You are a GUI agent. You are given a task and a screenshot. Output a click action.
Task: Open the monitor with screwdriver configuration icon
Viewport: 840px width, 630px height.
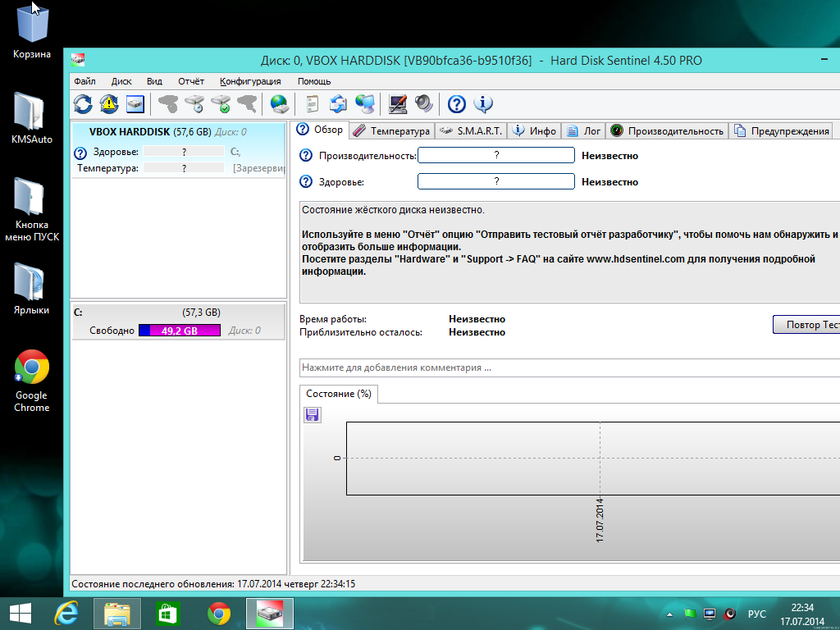tap(398, 104)
